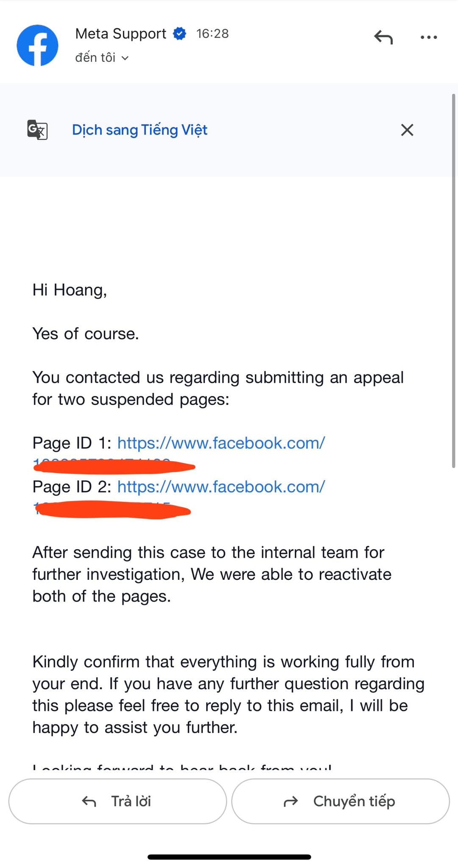
Task: Hit the reply arrow in the email header
Action: point(383,37)
